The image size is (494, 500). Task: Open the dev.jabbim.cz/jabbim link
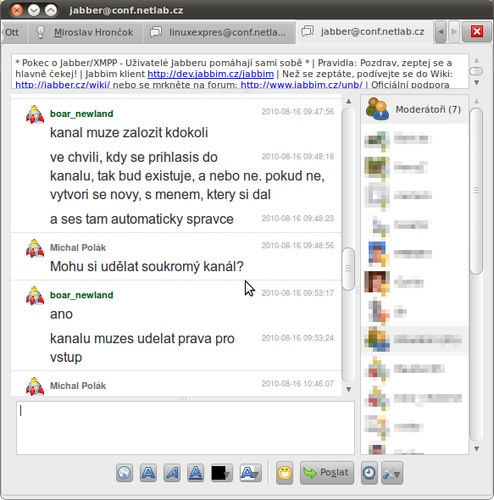210,74
